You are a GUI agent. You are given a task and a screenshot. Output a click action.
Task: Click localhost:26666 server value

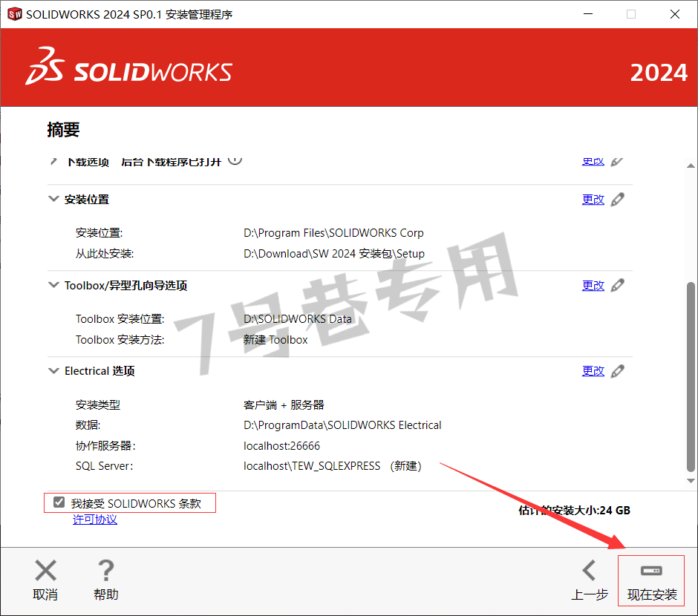pyautogui.click(x=281, y=445)
